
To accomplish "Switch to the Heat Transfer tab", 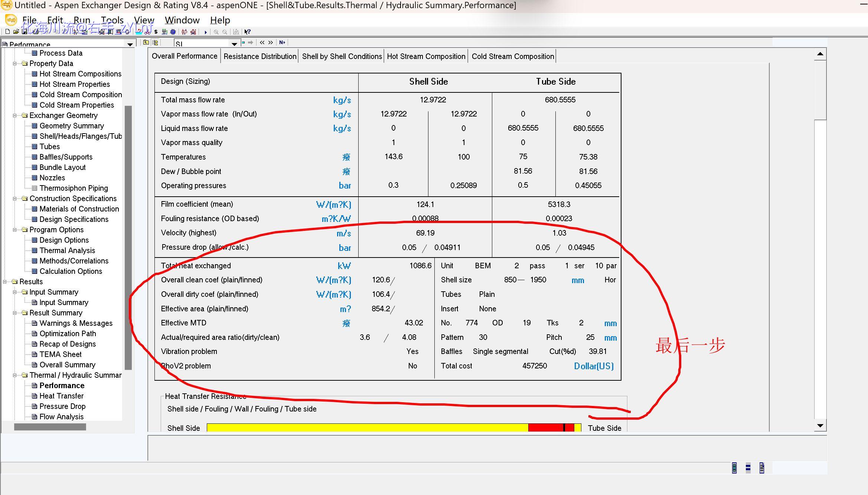I will [61, 396].
